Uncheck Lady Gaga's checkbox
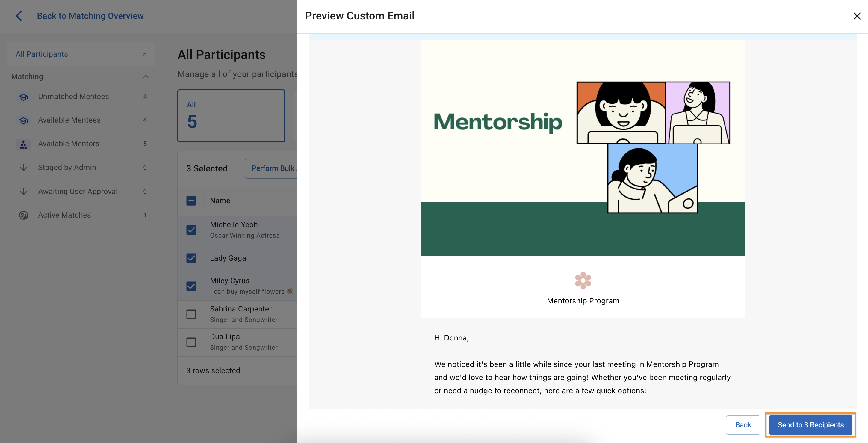Viewport: 868px width, 443px height. point(191,258)
